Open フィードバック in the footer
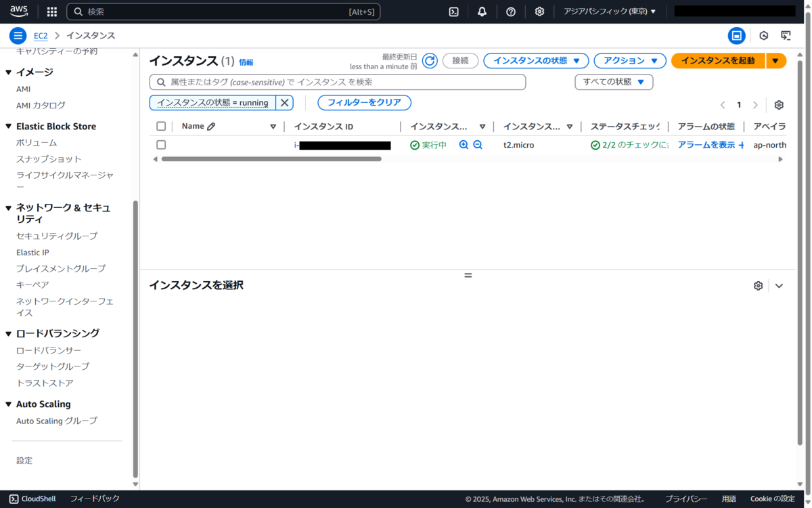This screenshot has width=812, height=508. 95,499
